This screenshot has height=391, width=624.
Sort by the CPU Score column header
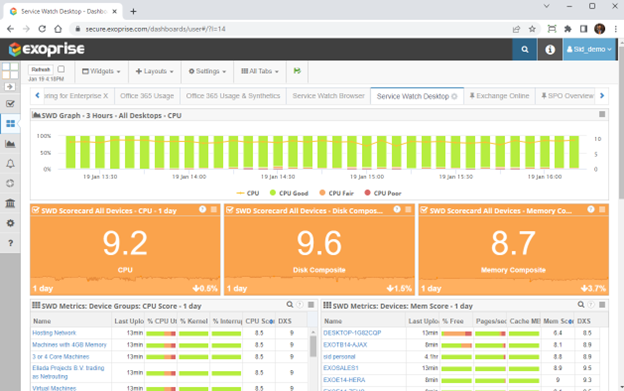click(259, 321)
